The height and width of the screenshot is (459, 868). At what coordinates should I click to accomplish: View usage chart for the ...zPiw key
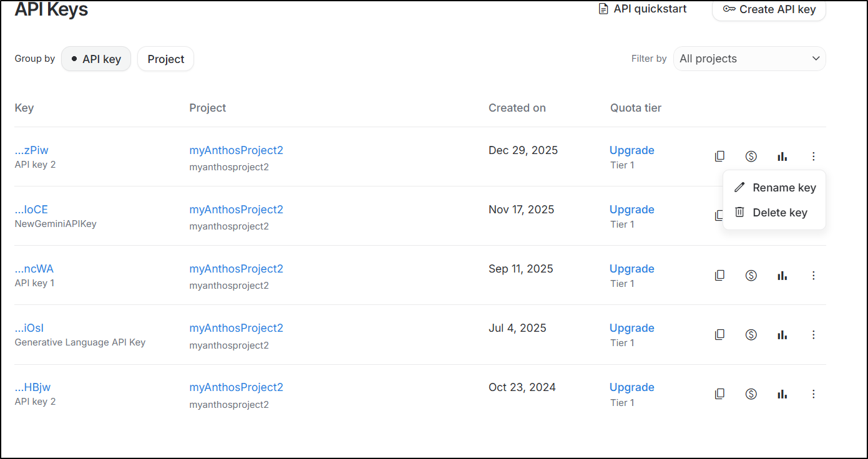[782, 157]
